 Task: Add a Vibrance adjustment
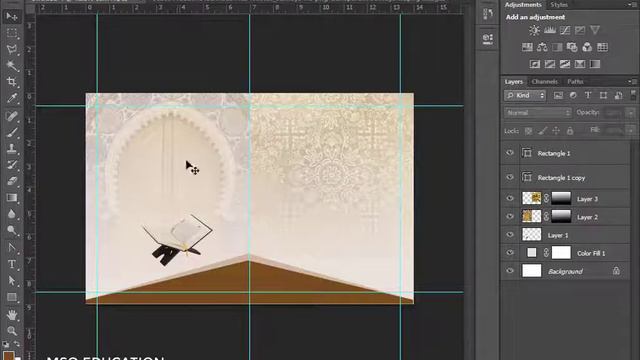pyautogui.click(x=595, y=30)
